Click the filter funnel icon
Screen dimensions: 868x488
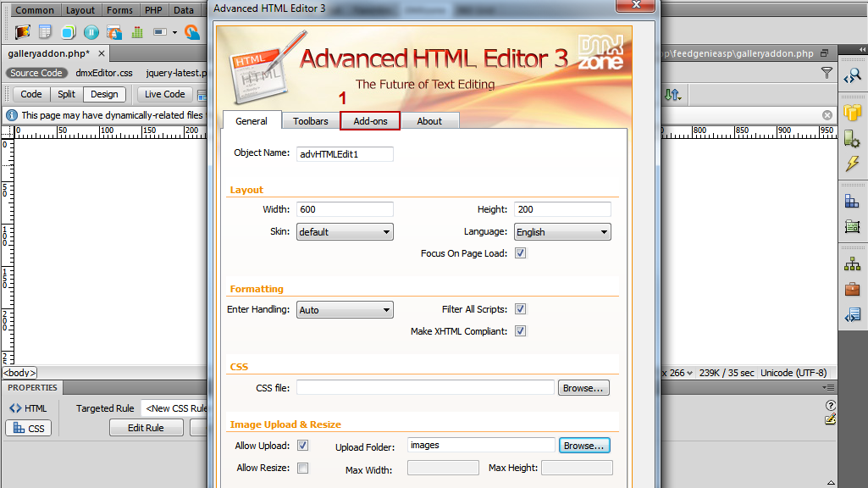[827, 73]
